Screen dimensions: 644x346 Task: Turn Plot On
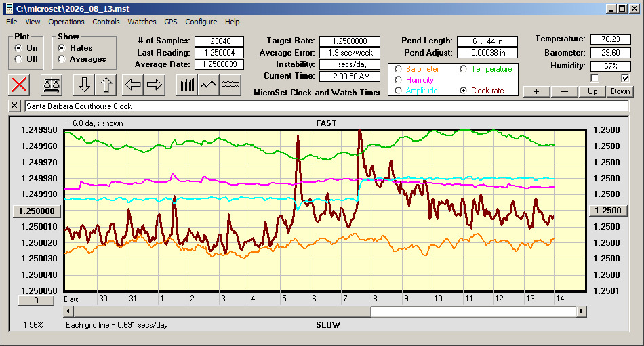point(18,48)
